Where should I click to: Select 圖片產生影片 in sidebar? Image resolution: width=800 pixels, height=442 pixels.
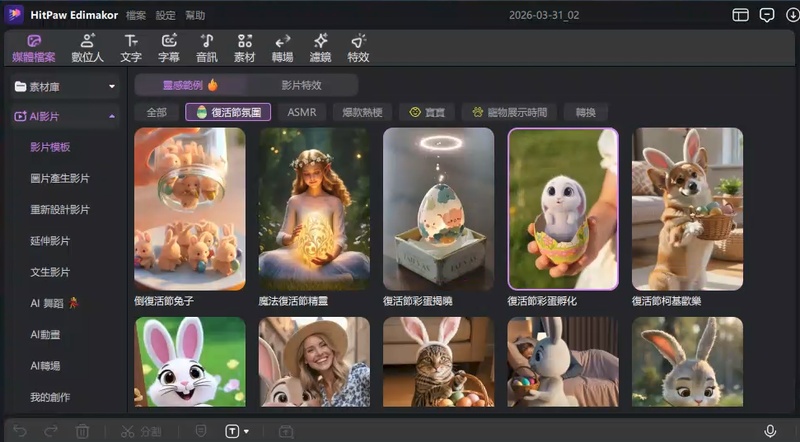click(60, 178)
